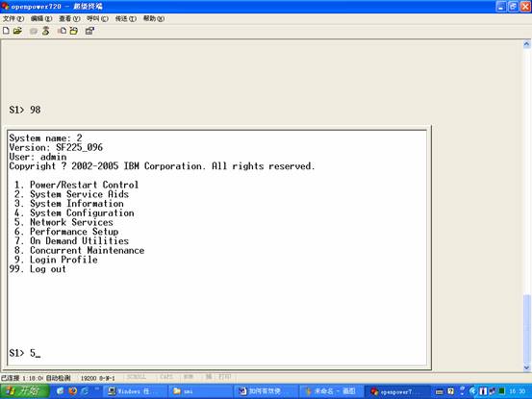Click "User: admin" text
The image size is (532, 399).
click(38, 157)
